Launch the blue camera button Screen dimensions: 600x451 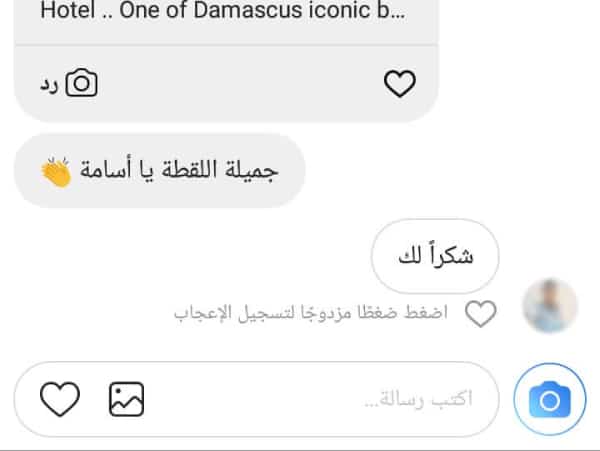click(x=550, y=399)
